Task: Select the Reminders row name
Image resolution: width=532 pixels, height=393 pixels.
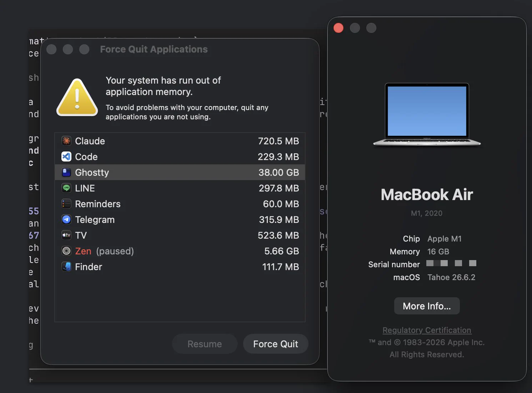Action: click(98, 204)
